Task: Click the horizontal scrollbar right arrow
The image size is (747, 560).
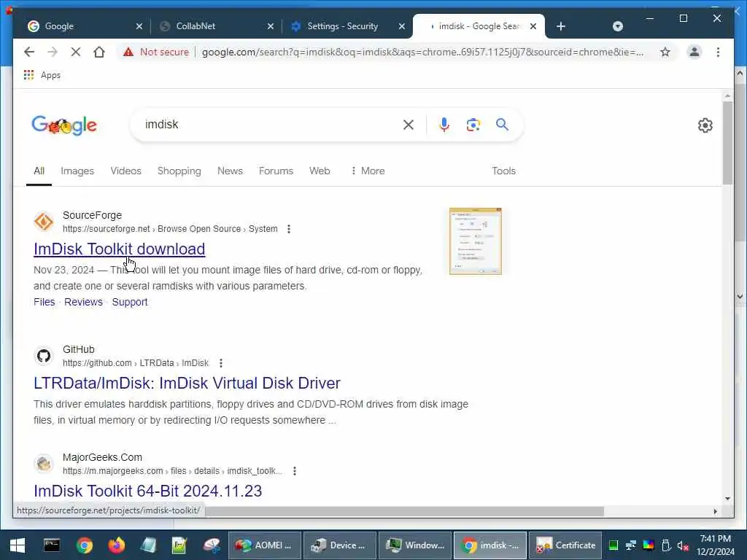Action: click(715, 511)
